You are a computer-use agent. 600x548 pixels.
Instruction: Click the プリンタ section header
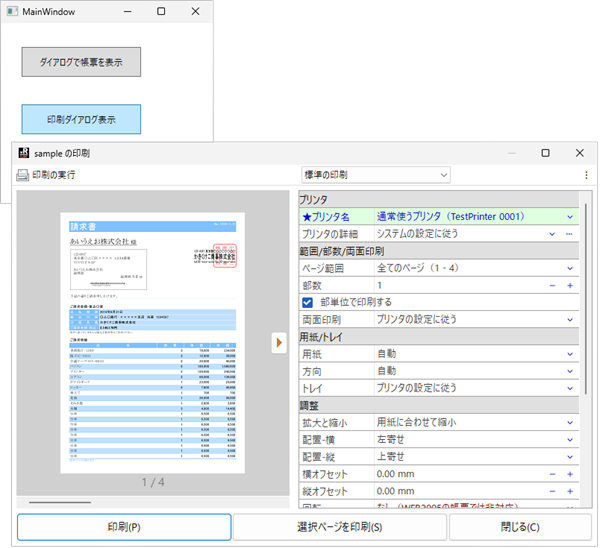coord(439,200)
